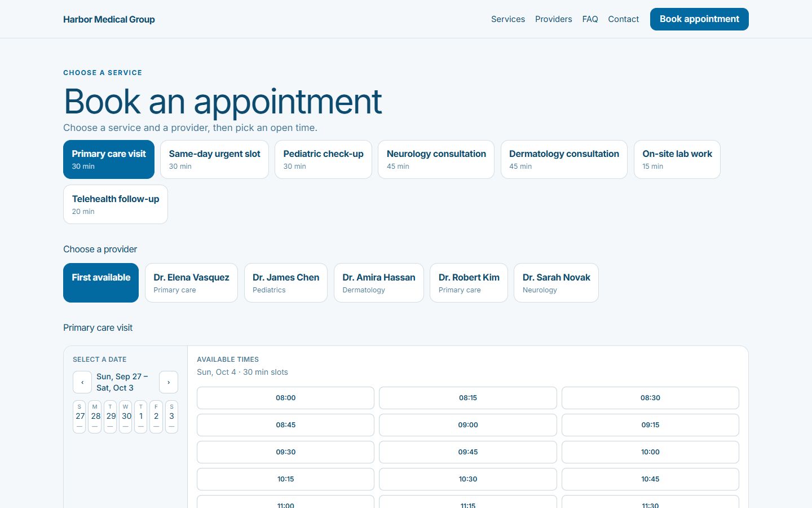Pick the 08:45 time slot
This screenshot has width=812, height=508.
click(x=285, y=425)
